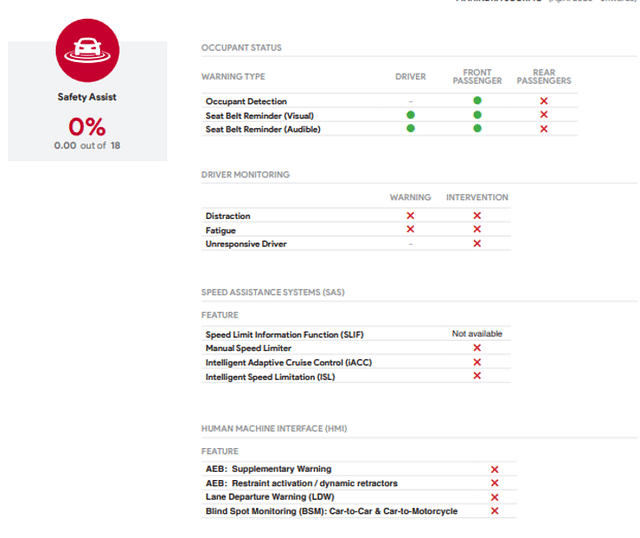Click FEATURE header under Human Machine Interface
640x538 pixels.
tap(220, 451)
